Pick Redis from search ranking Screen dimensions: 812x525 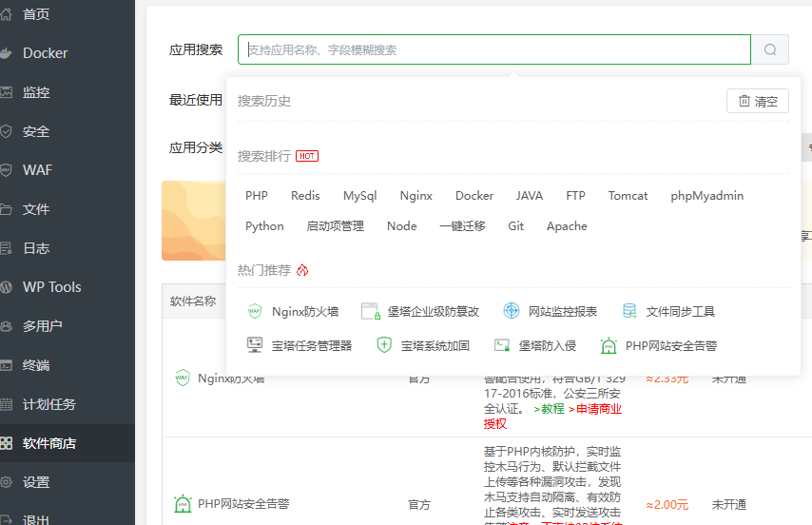(x=305, y=196)
